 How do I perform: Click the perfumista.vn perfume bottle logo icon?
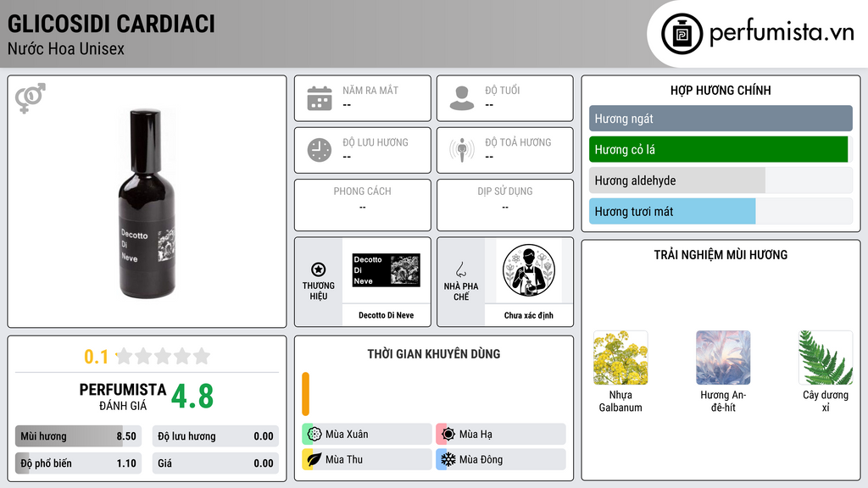coord(682,34)
